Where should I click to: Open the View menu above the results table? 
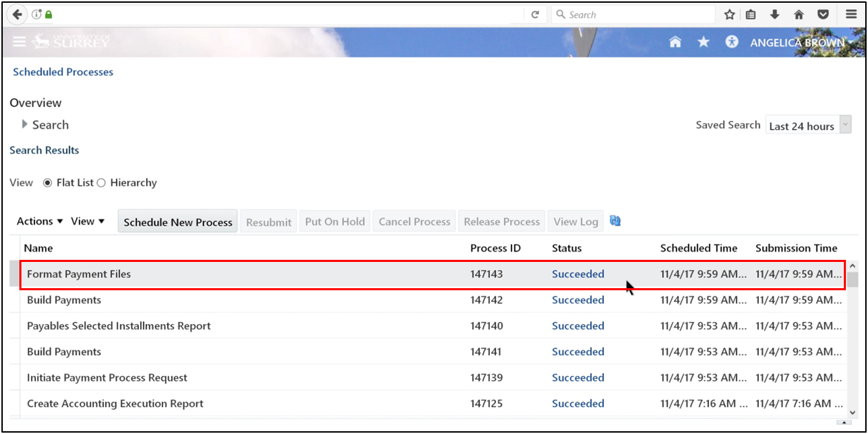(88, 220)
